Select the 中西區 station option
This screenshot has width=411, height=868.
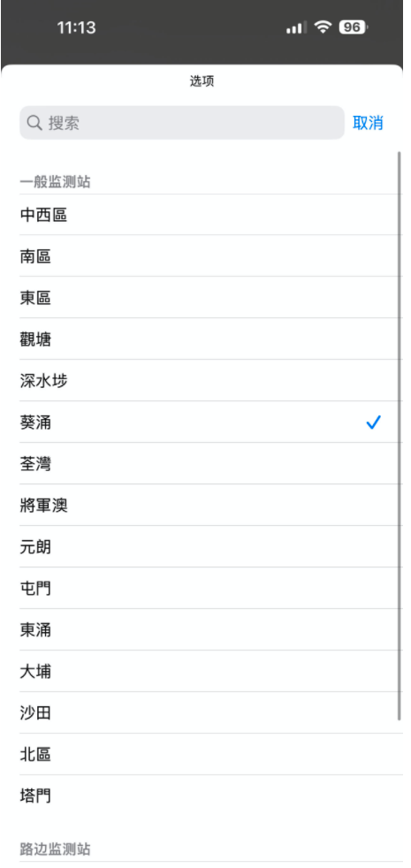pyautogui.click(x=211, y=215)
